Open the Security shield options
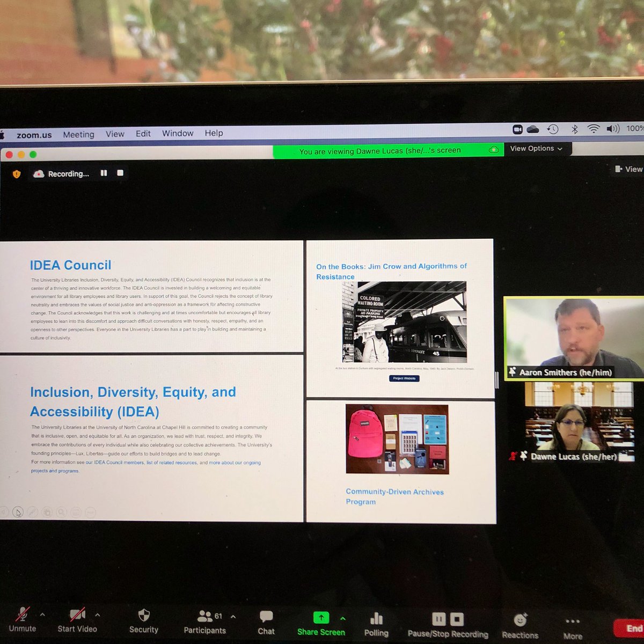 click(x=144, y=614)
